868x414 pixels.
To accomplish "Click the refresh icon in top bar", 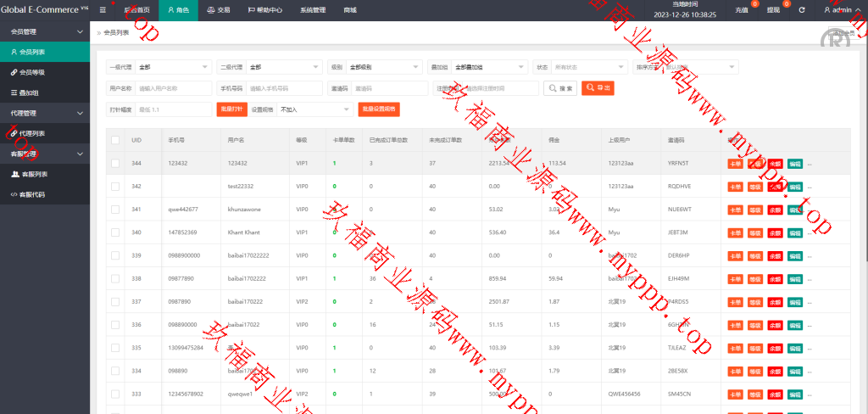I will pyautogui.click(x=801, y=10).
